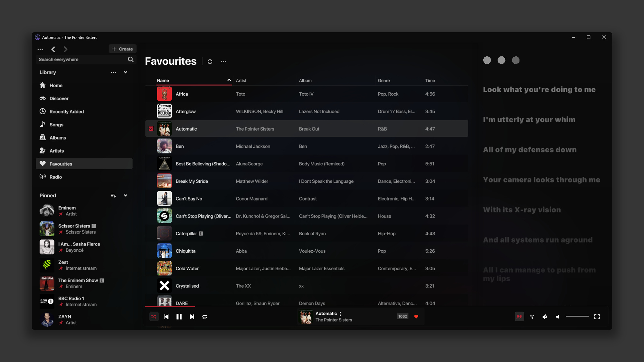Viewport: 644px width, 362px height.
Task: Sort the list by Artist column
Action: tap(241, 80)
